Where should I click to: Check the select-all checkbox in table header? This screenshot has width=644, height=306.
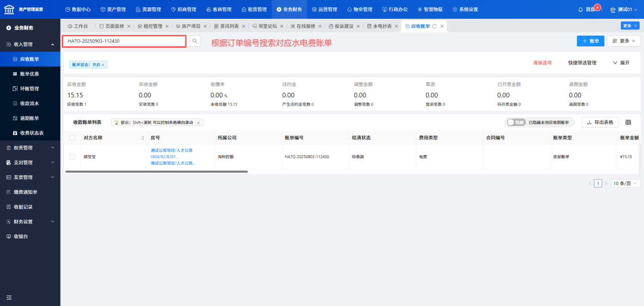tap(72, 138)
